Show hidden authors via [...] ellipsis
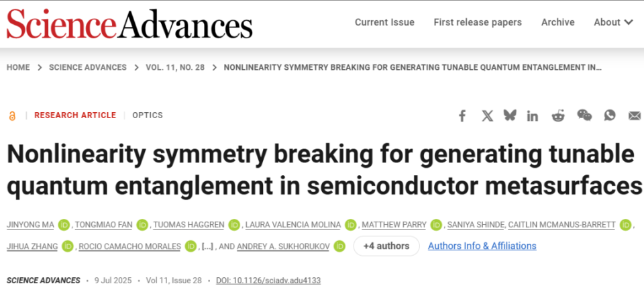 pos(207,246)
